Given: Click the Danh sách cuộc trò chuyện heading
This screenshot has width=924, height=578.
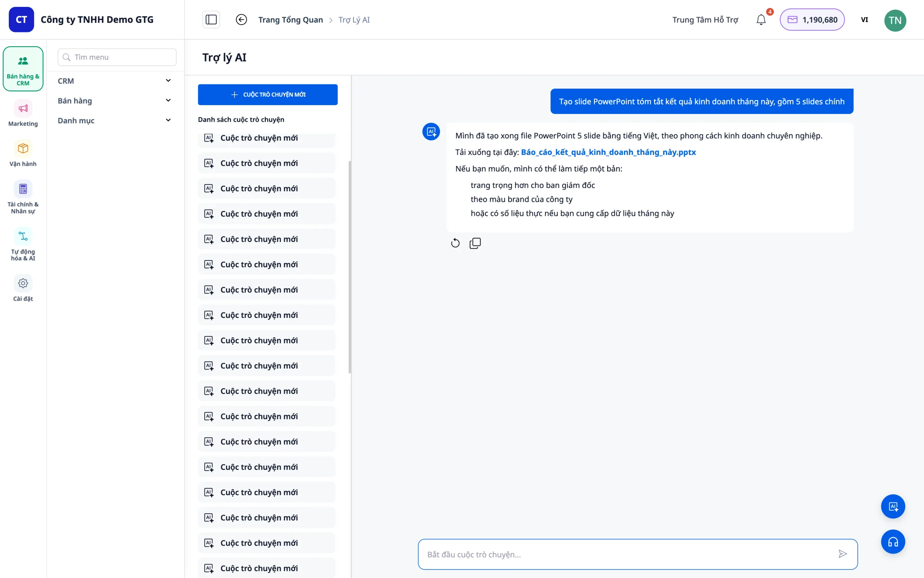Looking at the screenshot, I should 241,119.
